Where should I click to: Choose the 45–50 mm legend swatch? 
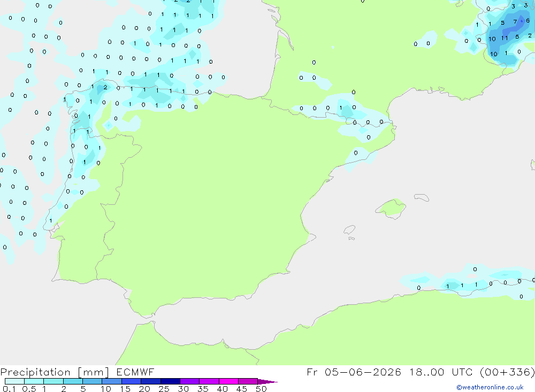[248, 381]
